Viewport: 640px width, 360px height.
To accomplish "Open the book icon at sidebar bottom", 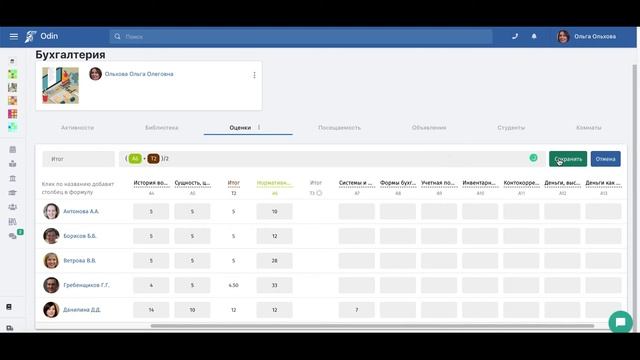I will tap(9, 307).
